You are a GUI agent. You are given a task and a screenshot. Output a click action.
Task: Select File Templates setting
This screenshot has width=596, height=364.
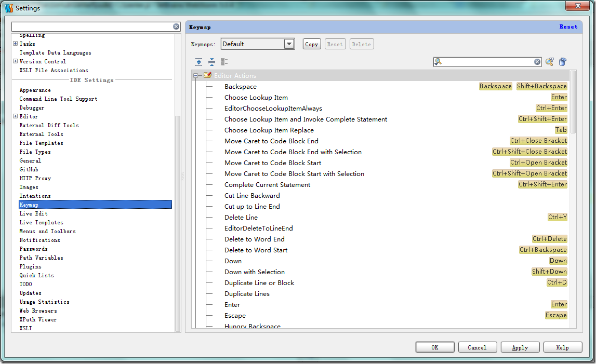pyautogui.click(x=42, y=143)
